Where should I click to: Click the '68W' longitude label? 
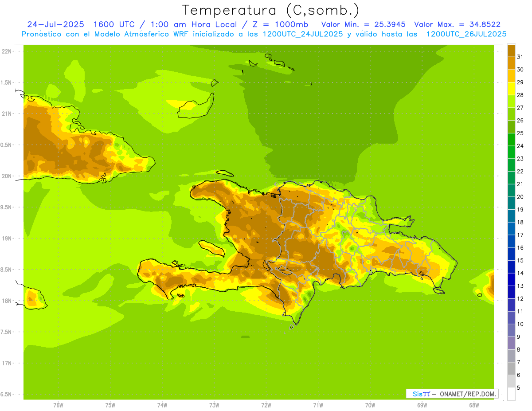[x=474, y=405]
